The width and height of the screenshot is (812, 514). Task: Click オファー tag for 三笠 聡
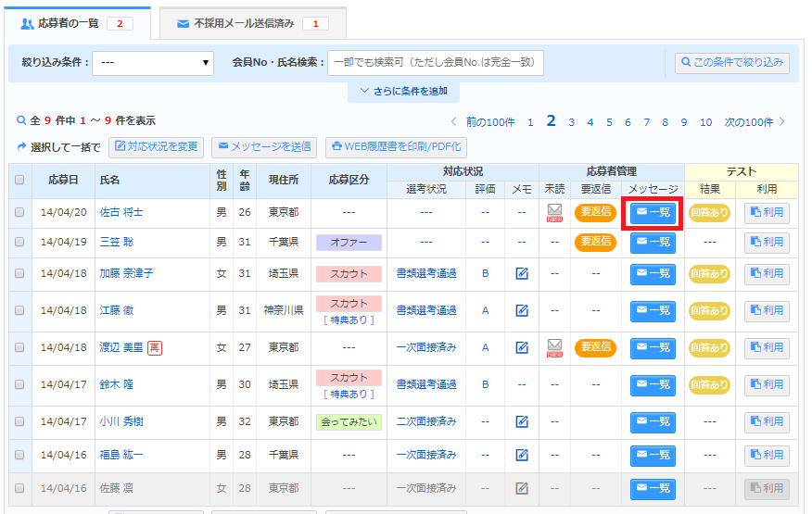349,243
